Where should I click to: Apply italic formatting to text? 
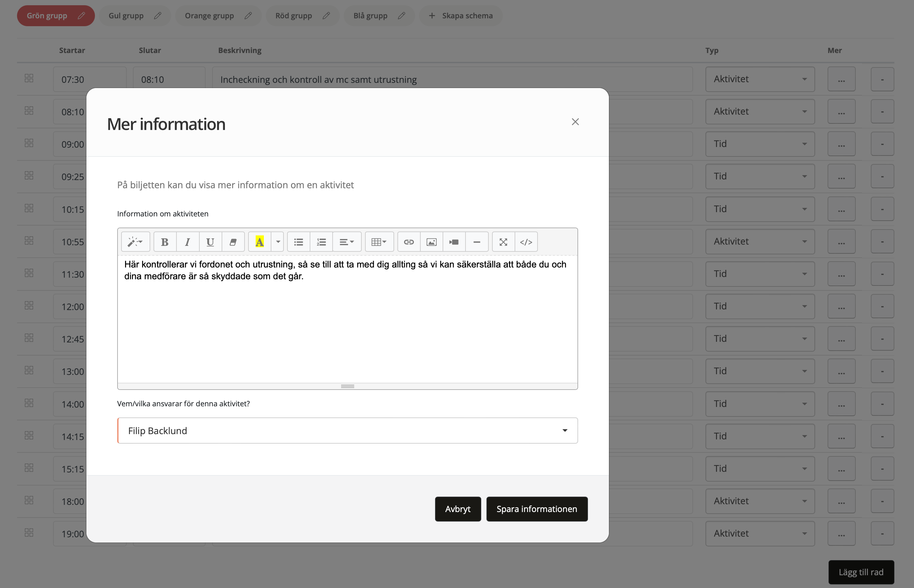tap(187, 242)
